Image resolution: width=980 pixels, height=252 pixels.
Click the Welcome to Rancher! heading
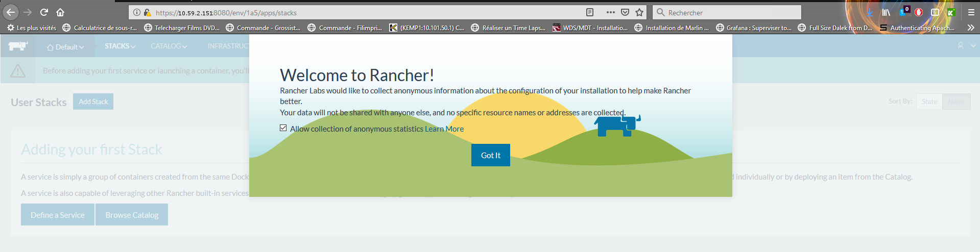[x=357, y=75]
